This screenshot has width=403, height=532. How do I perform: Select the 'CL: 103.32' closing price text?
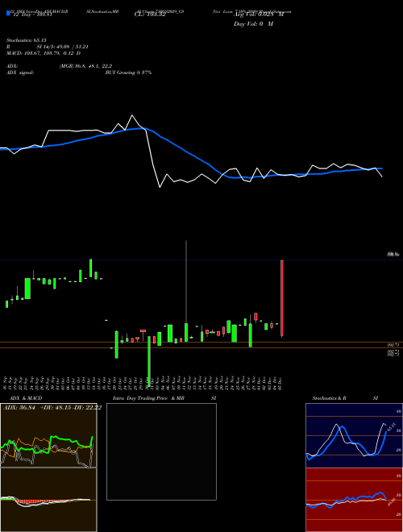pos(150,15)
